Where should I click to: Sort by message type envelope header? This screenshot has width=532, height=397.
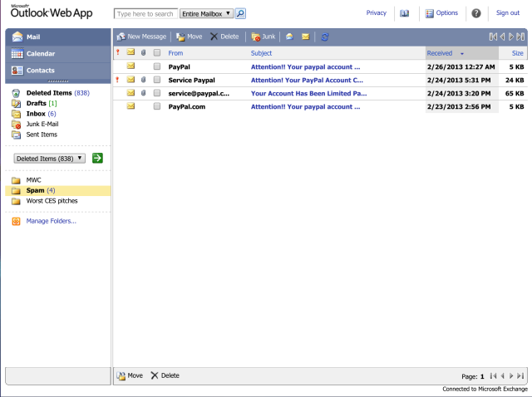pyautogui.click(x=131, y=51)
